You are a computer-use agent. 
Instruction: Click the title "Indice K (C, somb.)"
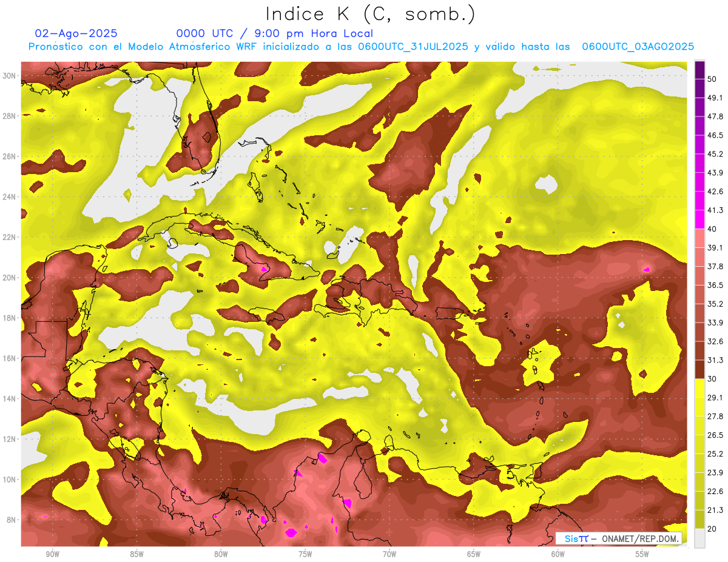pyautogui.click(x=370, y=14)
